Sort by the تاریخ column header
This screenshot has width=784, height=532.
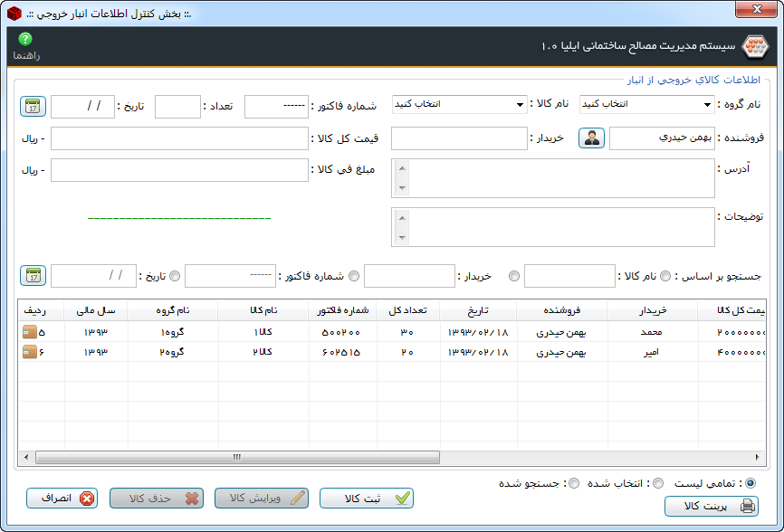(478, 310)
